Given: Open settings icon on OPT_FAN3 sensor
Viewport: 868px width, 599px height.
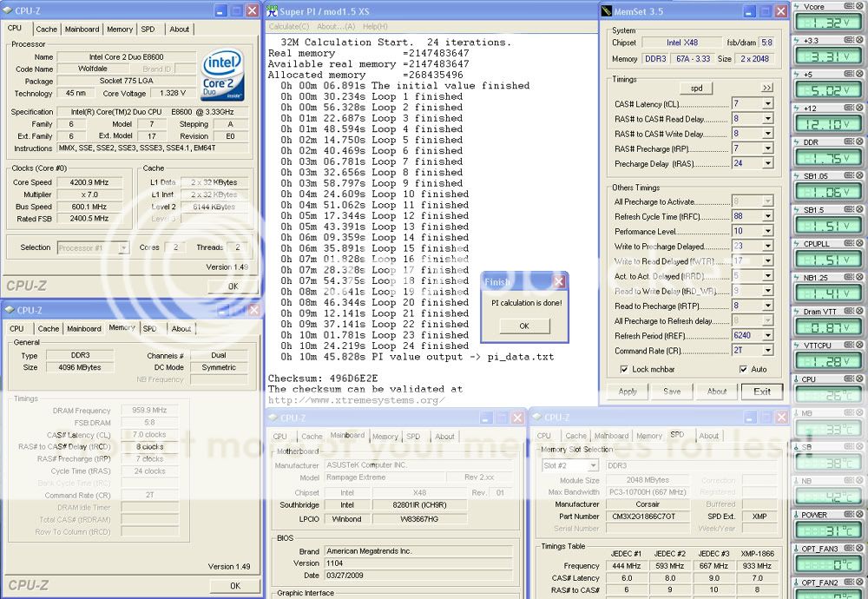Looking at the screenshot, I should tap(848, 548).
